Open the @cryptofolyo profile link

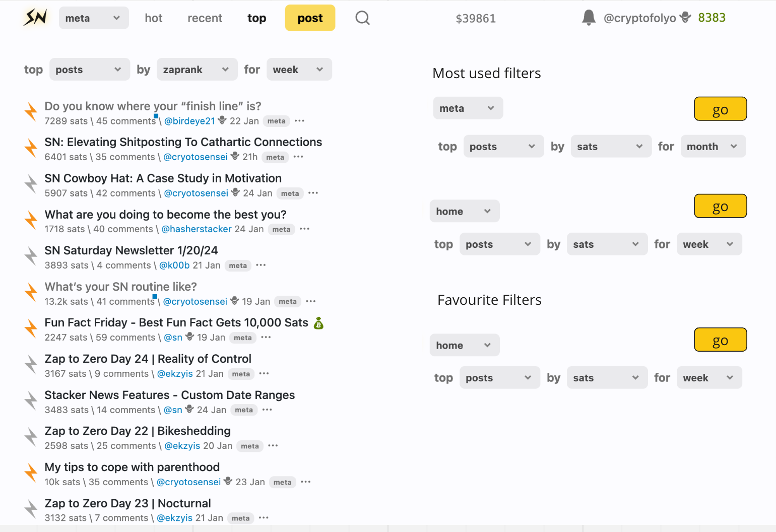639,18
